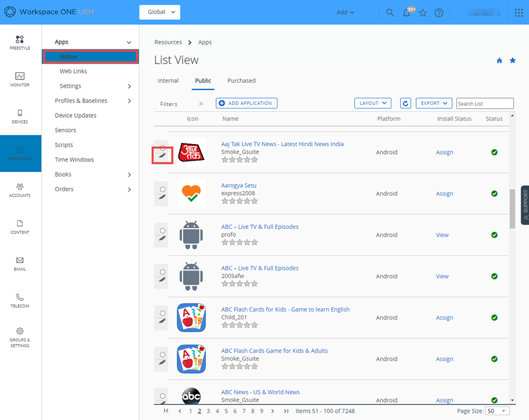Expand the Settings submenu
The image size is (529, 420).
pos(130,87)
